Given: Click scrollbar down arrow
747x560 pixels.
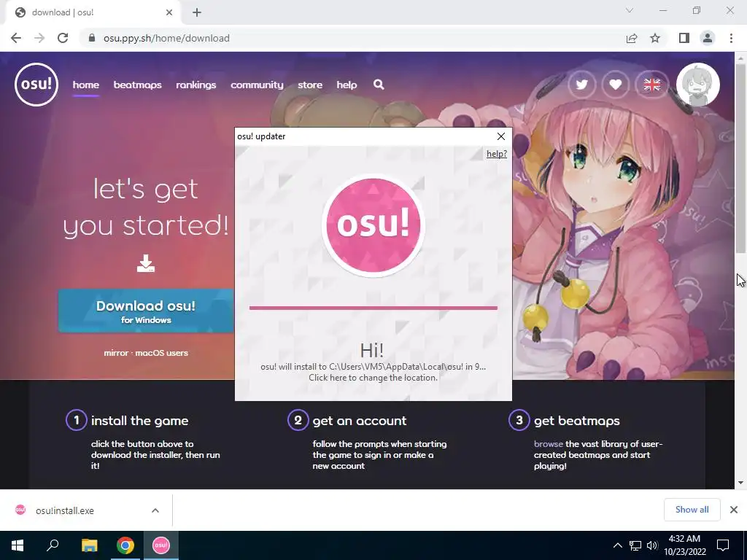Looking at the screenshot, I should (740, 483).
